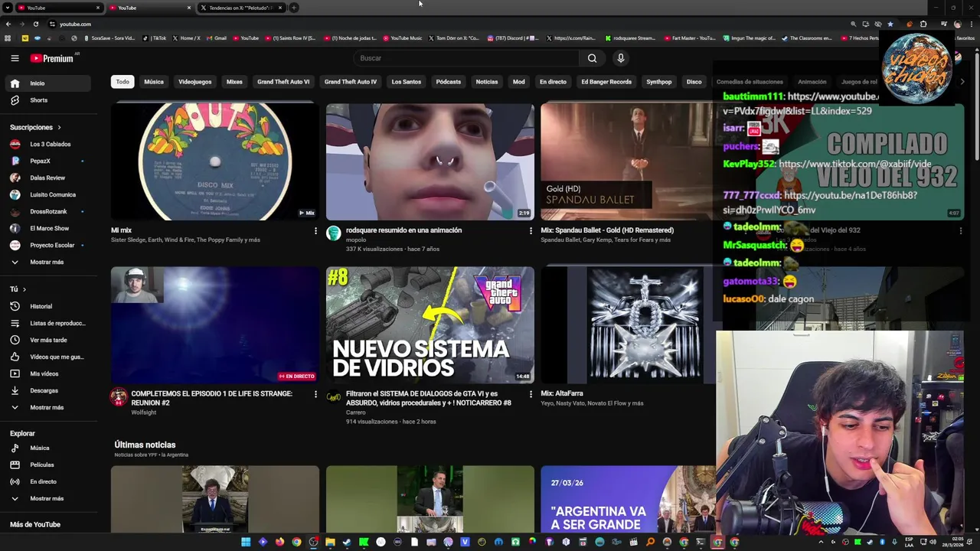Select the Videojuegos filter chip

coord(194,82)
